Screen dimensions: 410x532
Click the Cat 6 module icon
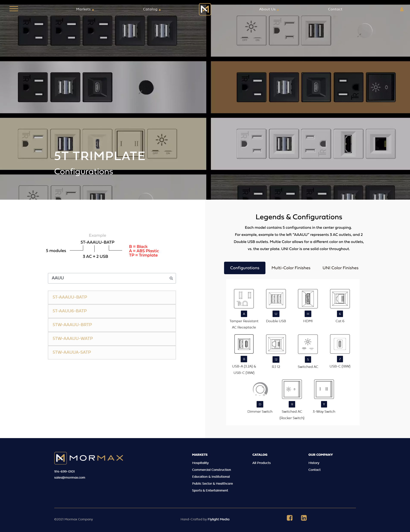(x=340, y=299)
